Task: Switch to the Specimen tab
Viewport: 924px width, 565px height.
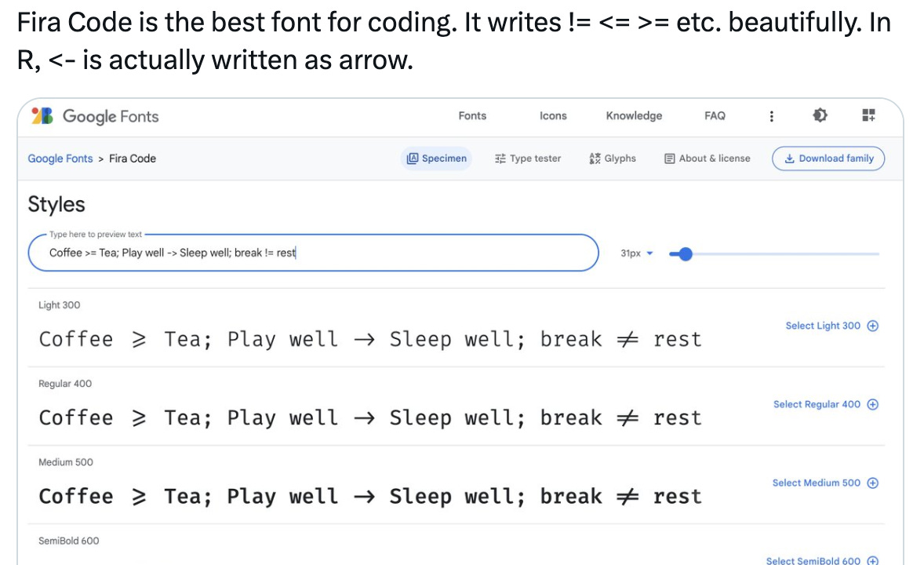Action: [x=437, y=158]
